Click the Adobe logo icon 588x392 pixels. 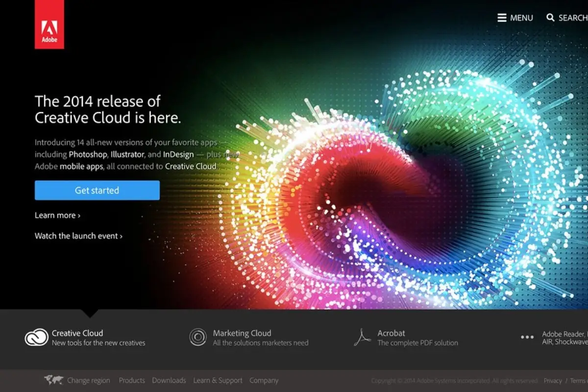(x=49, y=24)
